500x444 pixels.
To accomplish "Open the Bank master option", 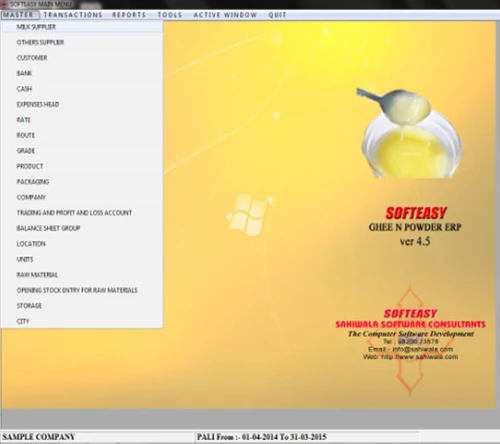I will 82,73.
